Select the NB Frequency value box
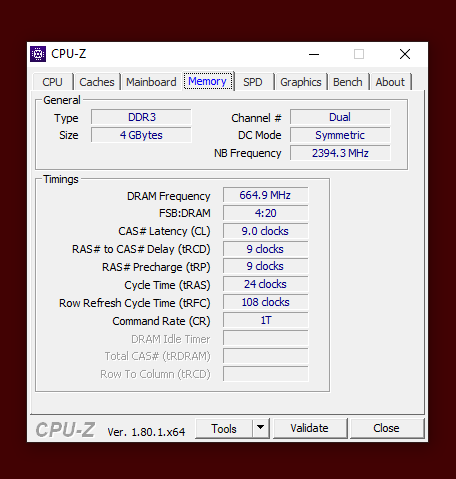The width and height of the screenshot is (456, 479). [340, 153]
